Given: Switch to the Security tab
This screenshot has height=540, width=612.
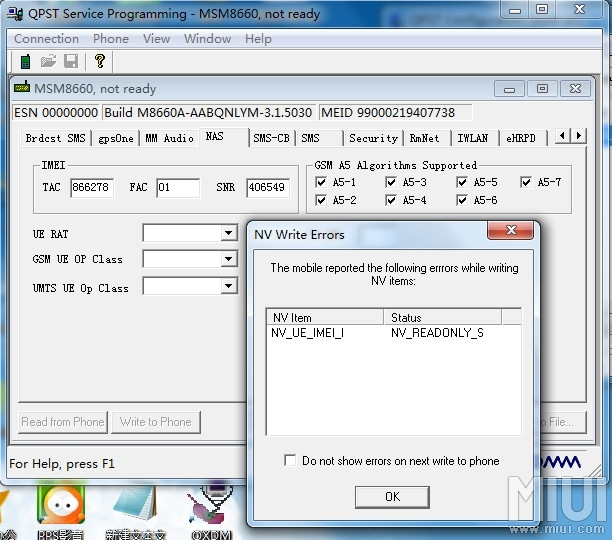Looking at the screenshot, I should click(374, 138).
